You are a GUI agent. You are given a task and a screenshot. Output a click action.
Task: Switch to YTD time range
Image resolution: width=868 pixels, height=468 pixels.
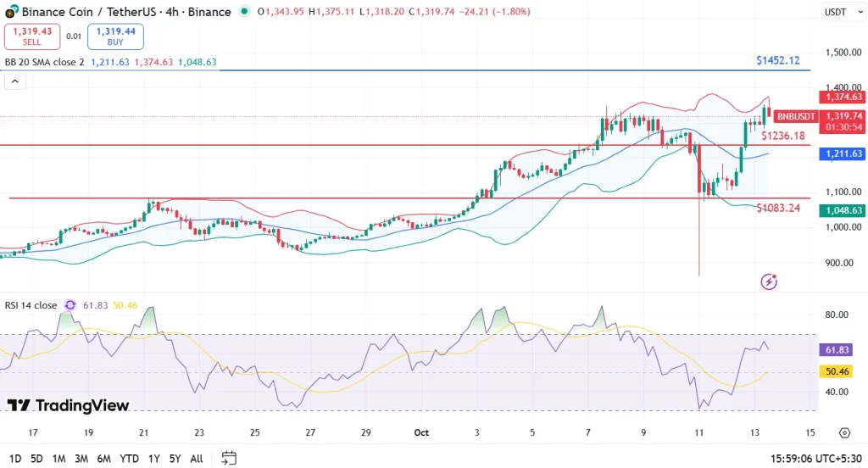[130, 458]
